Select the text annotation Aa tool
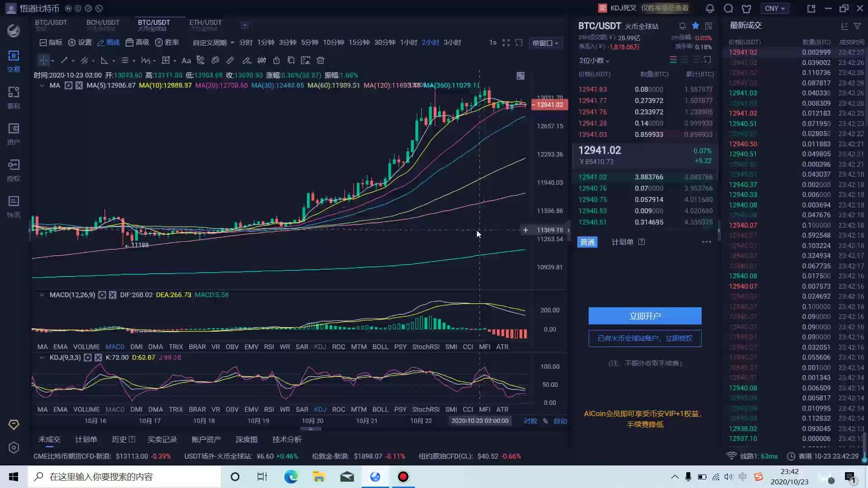The width and height of the screenshot is (868, 488). pyautogui.click(x=186, y=60)
